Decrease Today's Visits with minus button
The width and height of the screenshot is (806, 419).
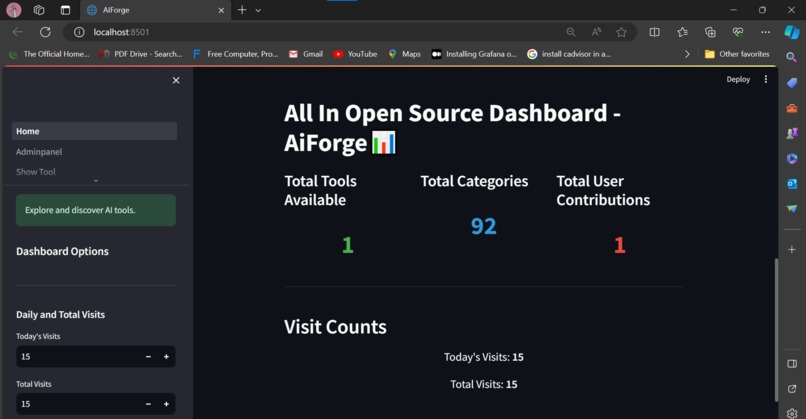pyautogui.click(x=148, y=356)
